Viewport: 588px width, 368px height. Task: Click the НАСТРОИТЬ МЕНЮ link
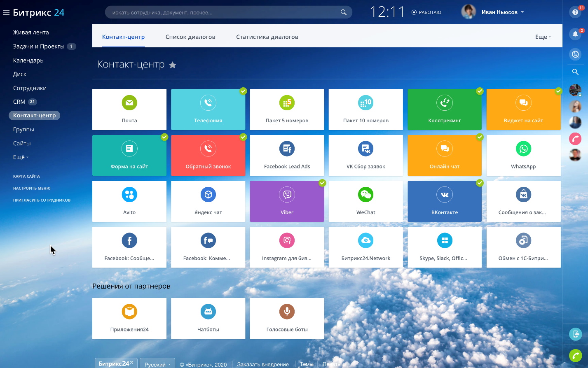32,188
